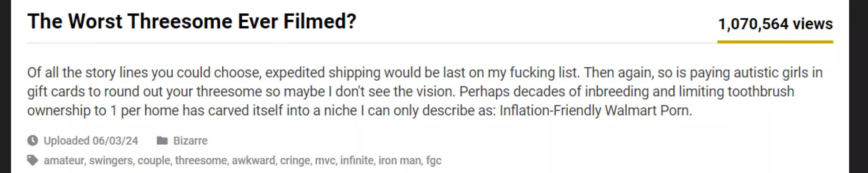
Task: Select the 'mvc' tag
Action: [325, 160]
